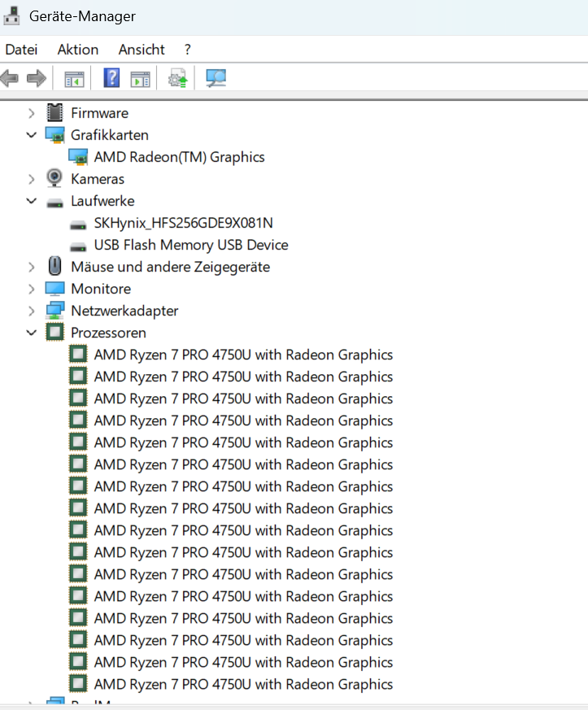The width and height of the screenshot is (588, 710).
Task: Select the Firmware tree label
Action: (x=99, y=113)
